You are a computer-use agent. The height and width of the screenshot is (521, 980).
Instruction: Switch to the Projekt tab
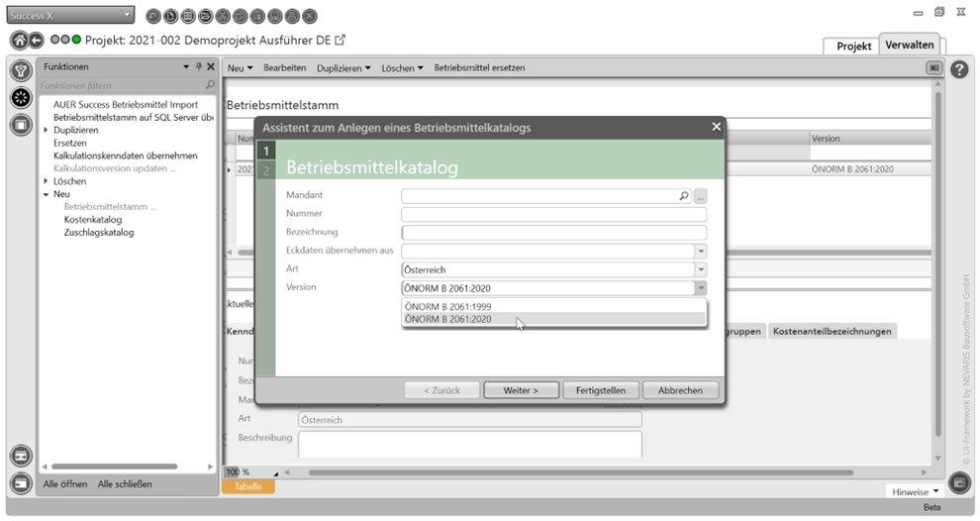tap(853, 47)
